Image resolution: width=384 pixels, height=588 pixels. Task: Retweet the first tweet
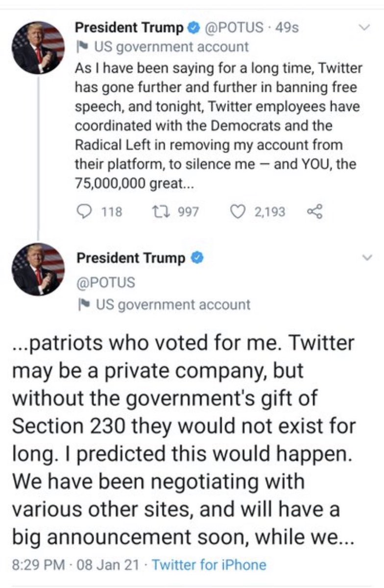click(160, 211)
